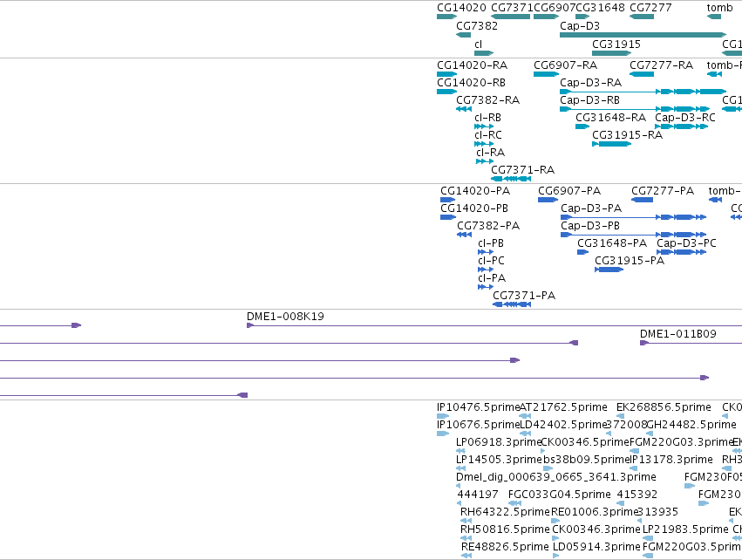Screen dimensions: 742x560
Task: Click EST LP06918.3prime
Action: pyautogui.click(x=460, y=451)
